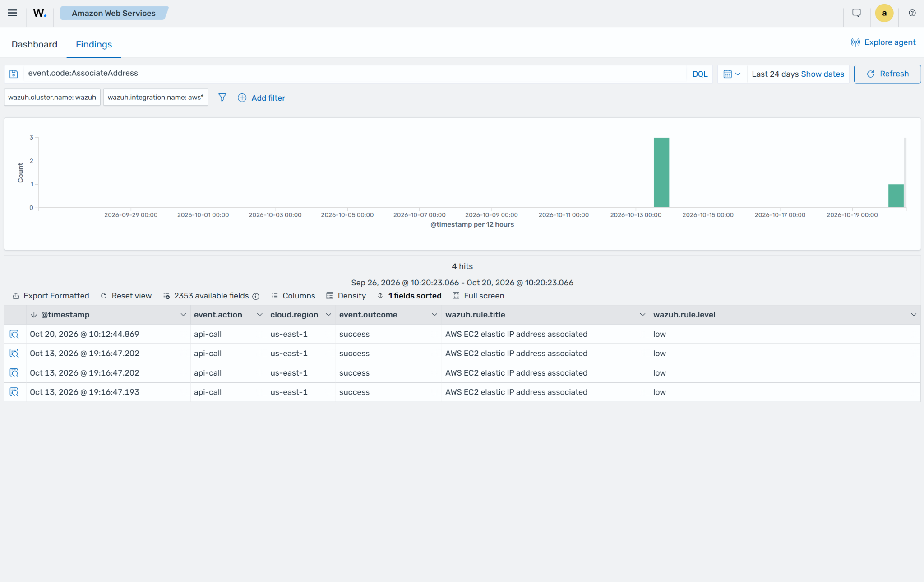Expand event.outcome column options chevron
Screen dimensions: 924x582
[x=434, y=315]
